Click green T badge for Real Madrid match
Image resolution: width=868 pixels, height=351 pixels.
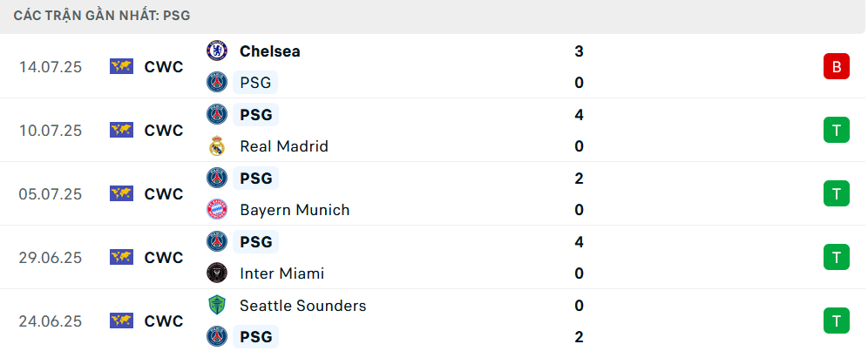[x=836, y=131]
